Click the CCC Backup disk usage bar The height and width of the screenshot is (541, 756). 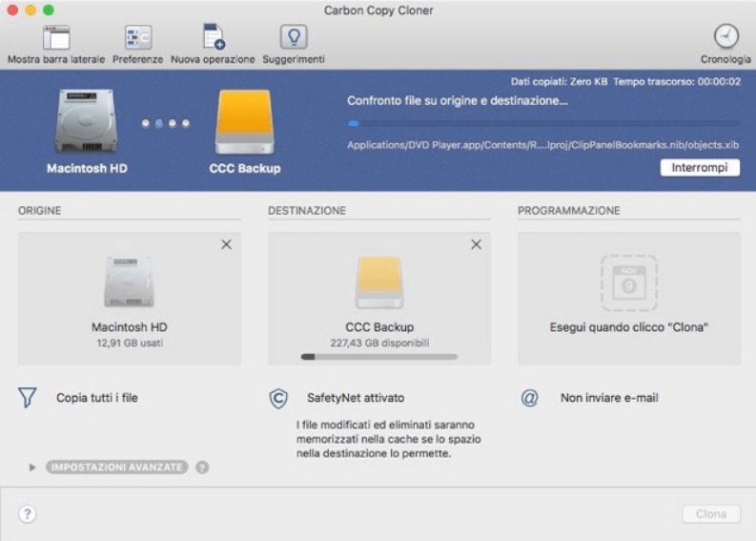pyautogui.click(x=379, y=357)
